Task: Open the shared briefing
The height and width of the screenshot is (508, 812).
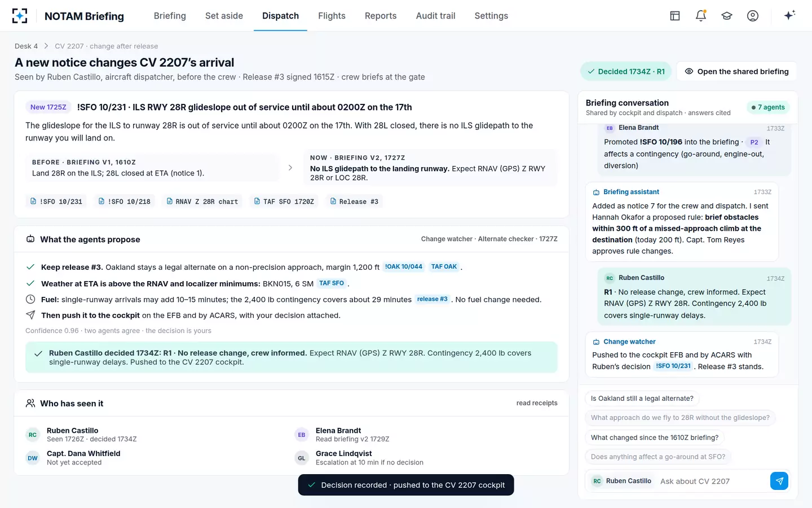Action: click(x=736, y=72)
